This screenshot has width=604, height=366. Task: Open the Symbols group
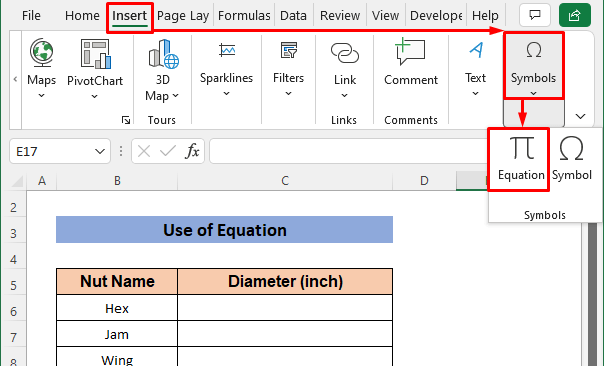point(534,66)
